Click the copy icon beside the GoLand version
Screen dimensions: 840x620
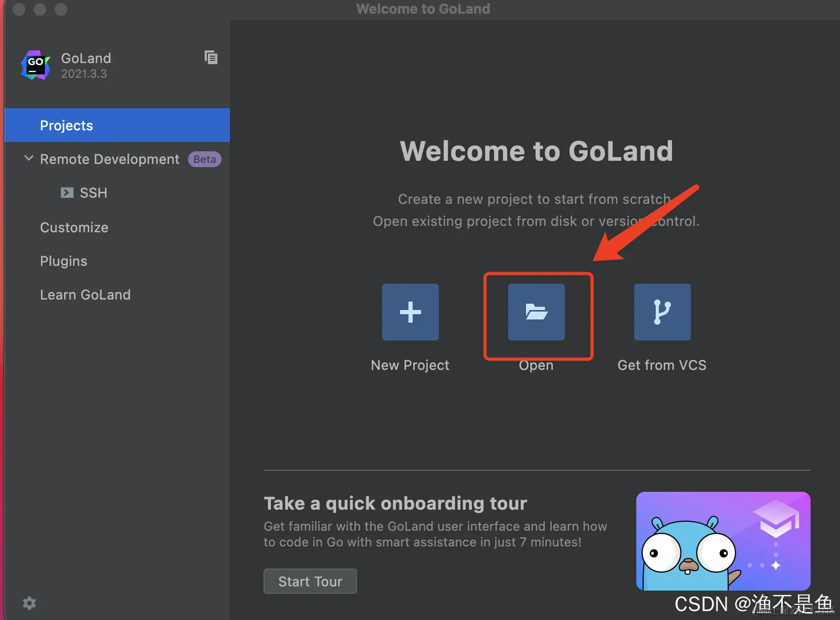[x=211, y=57]
